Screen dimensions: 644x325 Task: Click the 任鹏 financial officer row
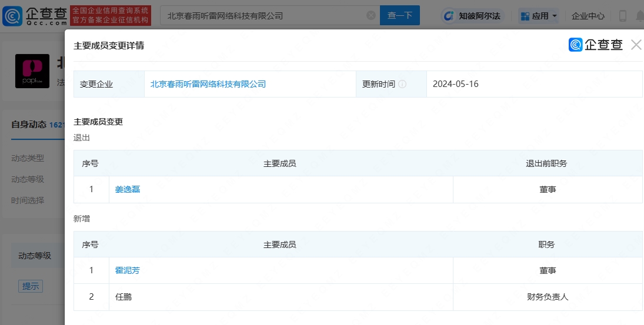tap(124, 297)
